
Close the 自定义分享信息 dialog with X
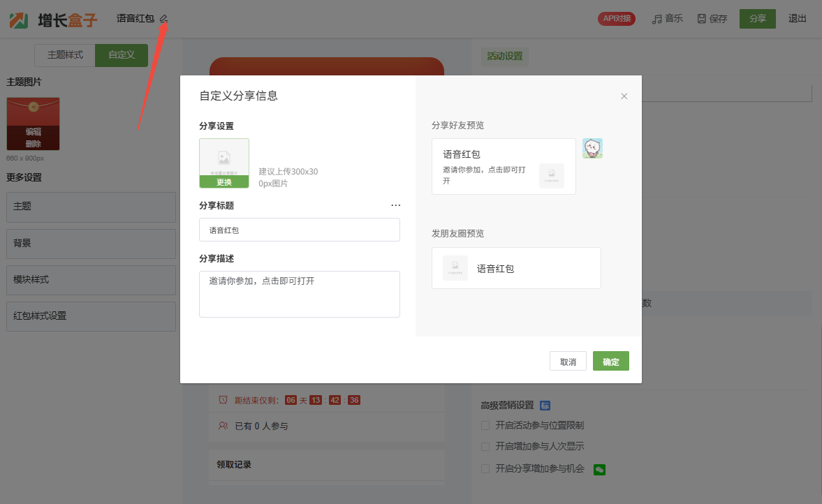pyautogui.click(x=624, y=96)
